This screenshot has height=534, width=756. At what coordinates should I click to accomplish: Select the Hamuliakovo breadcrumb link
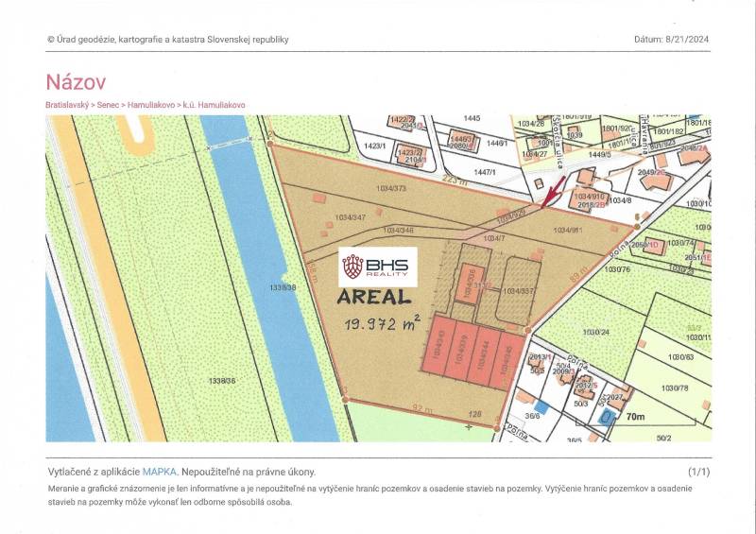[151, 105]
